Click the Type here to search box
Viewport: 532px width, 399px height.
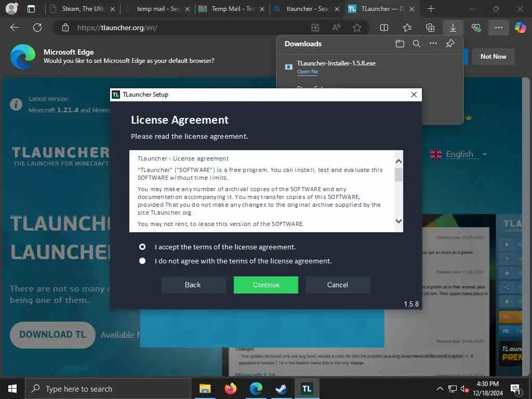tap(108, 389)
